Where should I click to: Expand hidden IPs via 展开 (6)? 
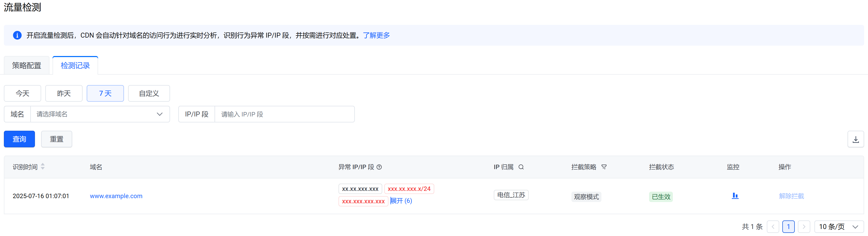[x=401, y=201]
